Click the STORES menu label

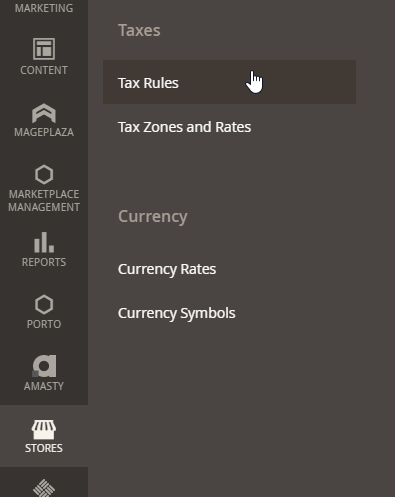pyautogui.click(x=44, y=448)
